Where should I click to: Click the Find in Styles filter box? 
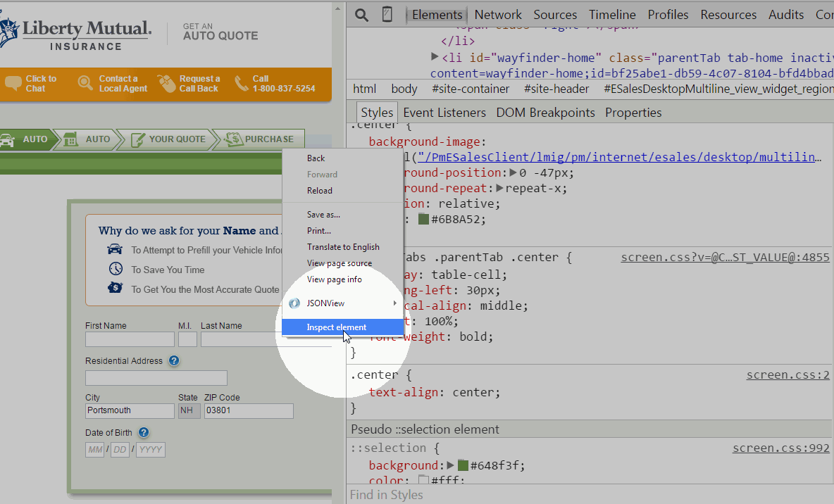pyautogui.click(x=590, y=494)
